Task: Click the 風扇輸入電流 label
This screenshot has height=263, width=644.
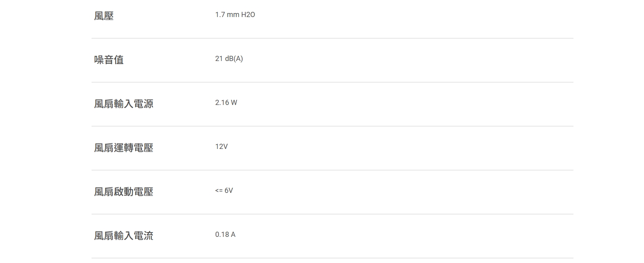Action: (124, 236)
